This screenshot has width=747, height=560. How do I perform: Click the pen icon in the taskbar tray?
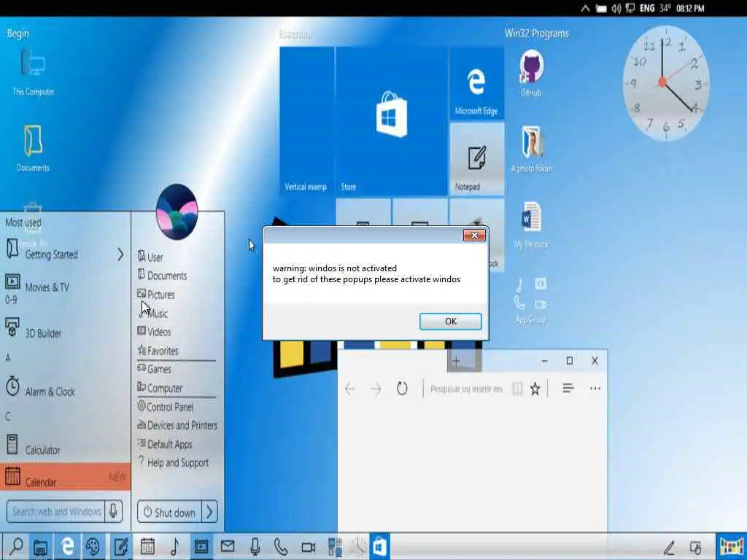(668, 548)
